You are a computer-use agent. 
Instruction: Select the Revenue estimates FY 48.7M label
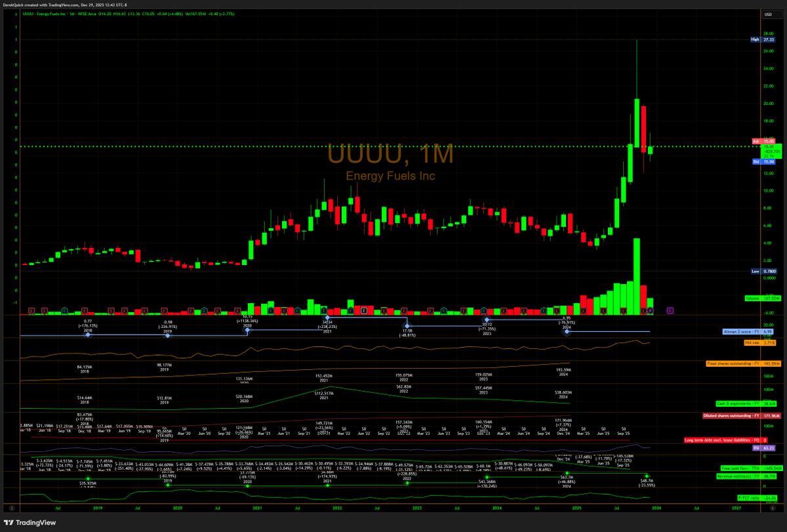(x=746, y=475)
